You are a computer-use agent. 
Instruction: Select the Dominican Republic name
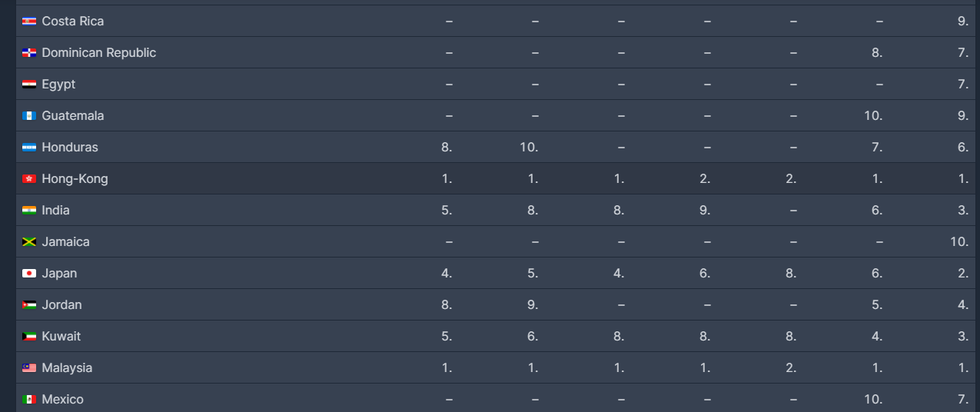(98, 53)
